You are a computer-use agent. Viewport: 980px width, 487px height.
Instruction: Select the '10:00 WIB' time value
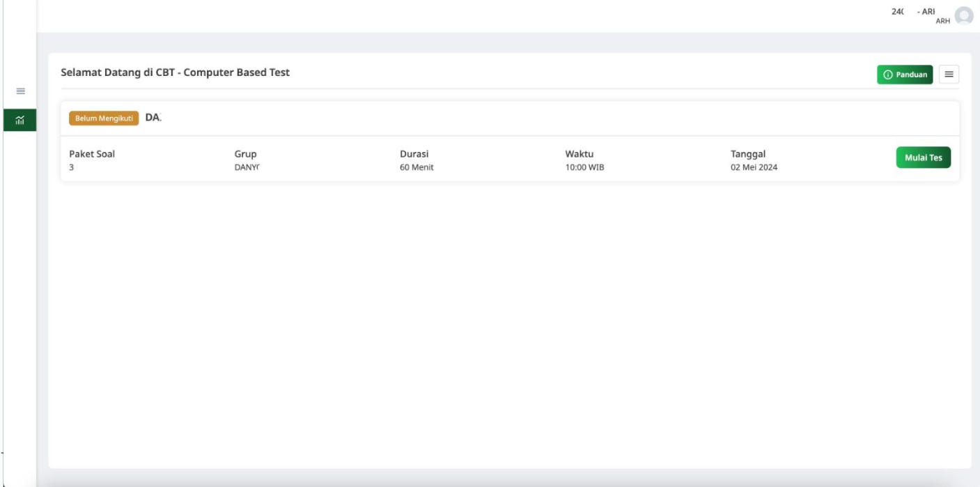[x=584, y=167]
